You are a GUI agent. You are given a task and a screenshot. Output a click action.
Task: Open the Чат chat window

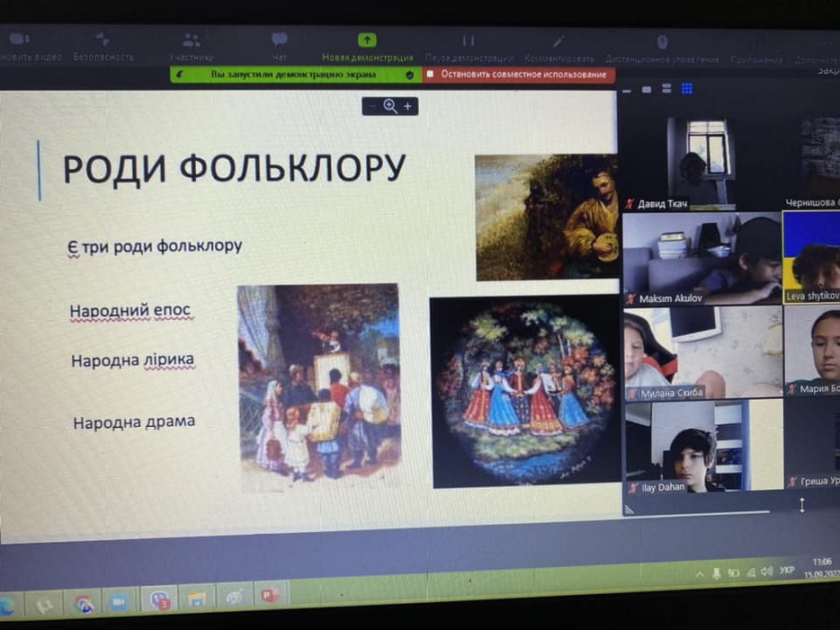tap(279, 46)
